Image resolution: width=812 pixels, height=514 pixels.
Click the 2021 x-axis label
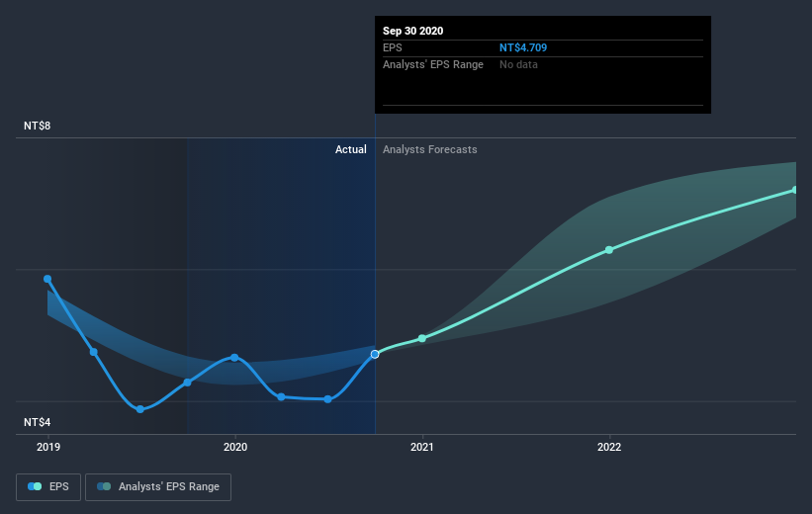[x=422, y=447]
